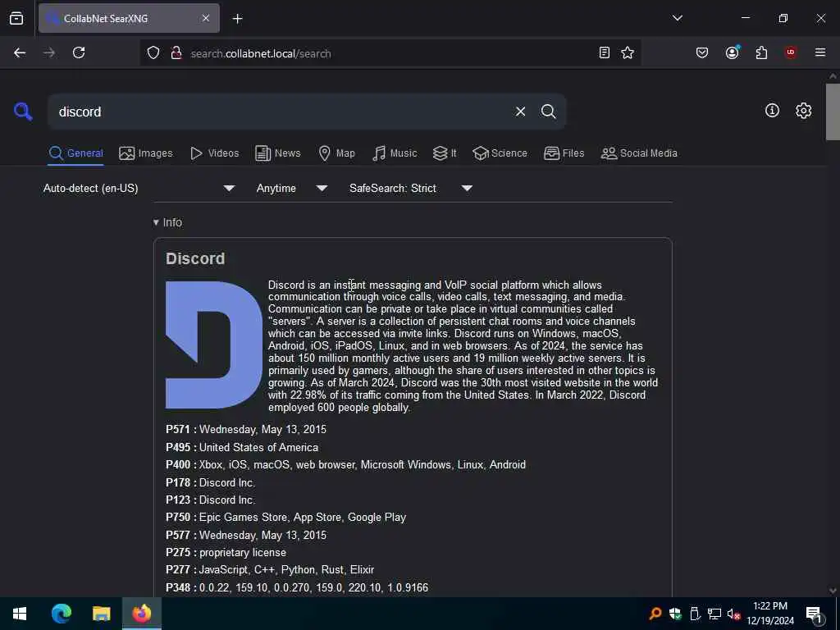Switch to the Images search tab
840x630 pixels.
[146, 153]
